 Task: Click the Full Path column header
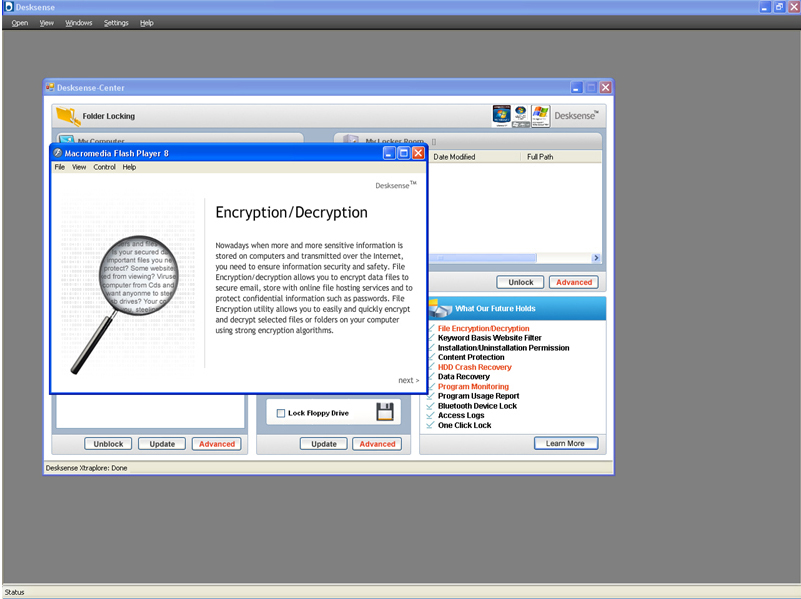pyautogui.click(x=561, y=157)
